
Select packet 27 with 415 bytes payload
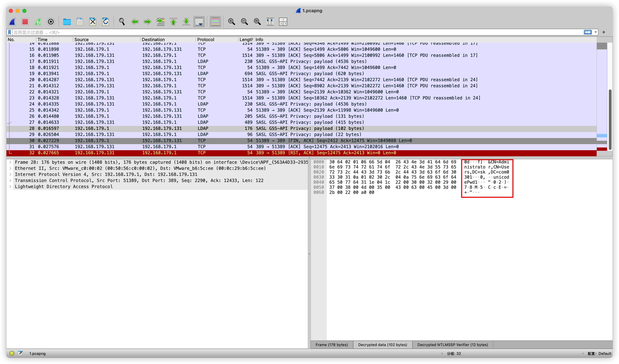click(301, 122)
